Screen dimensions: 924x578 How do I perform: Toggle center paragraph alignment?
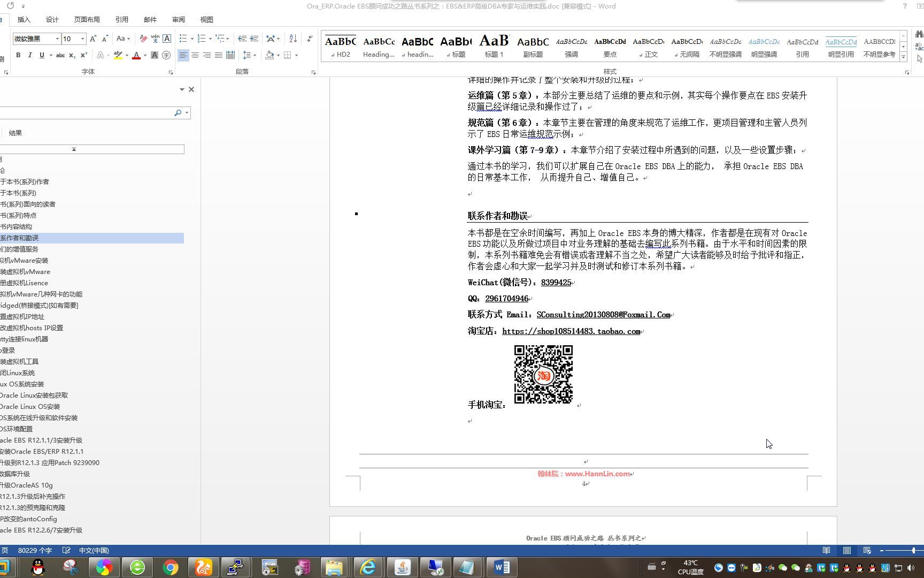pos(195,55)
